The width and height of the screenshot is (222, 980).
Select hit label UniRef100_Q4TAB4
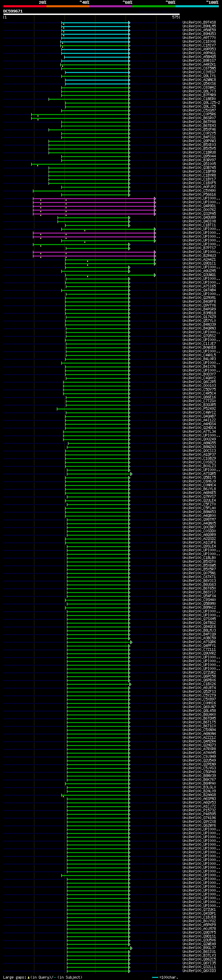click(199, 290)
